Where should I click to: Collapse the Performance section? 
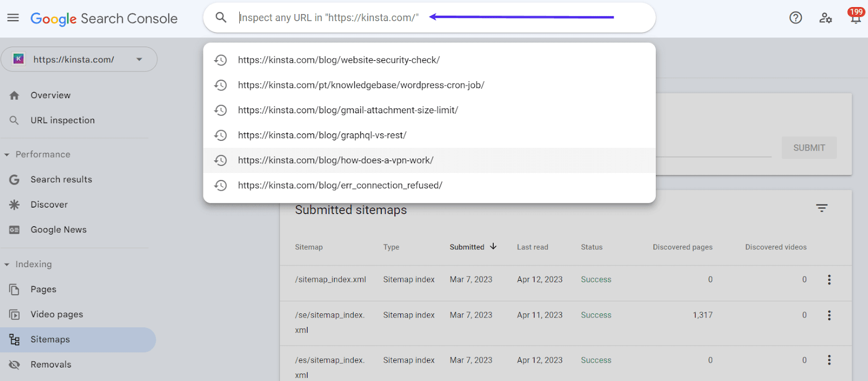pyautogui.click(x=7, y=155)
